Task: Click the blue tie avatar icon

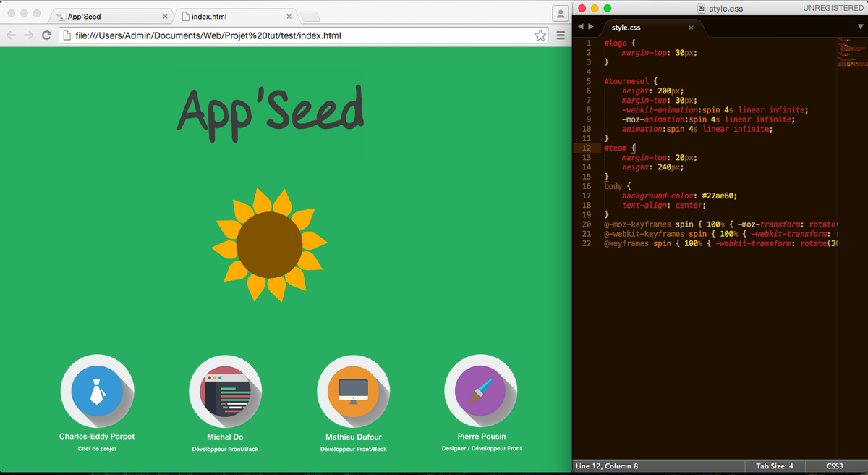Action: tap(97, 392)
